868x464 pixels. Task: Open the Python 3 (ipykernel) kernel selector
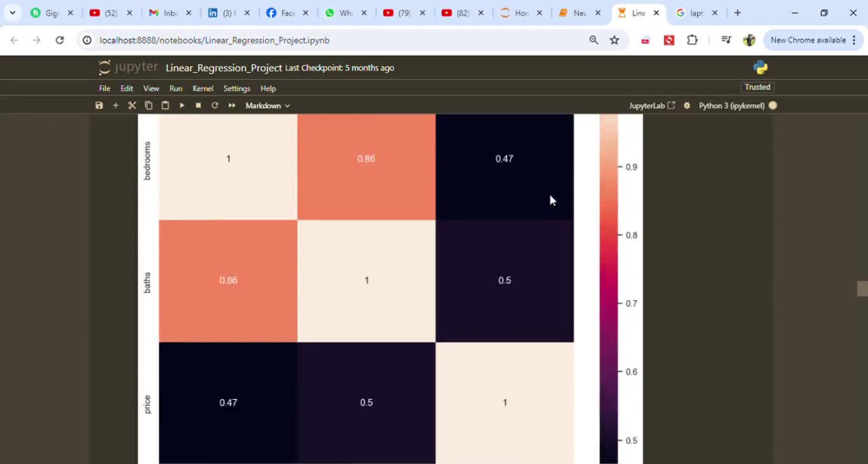tap(731, 106)
